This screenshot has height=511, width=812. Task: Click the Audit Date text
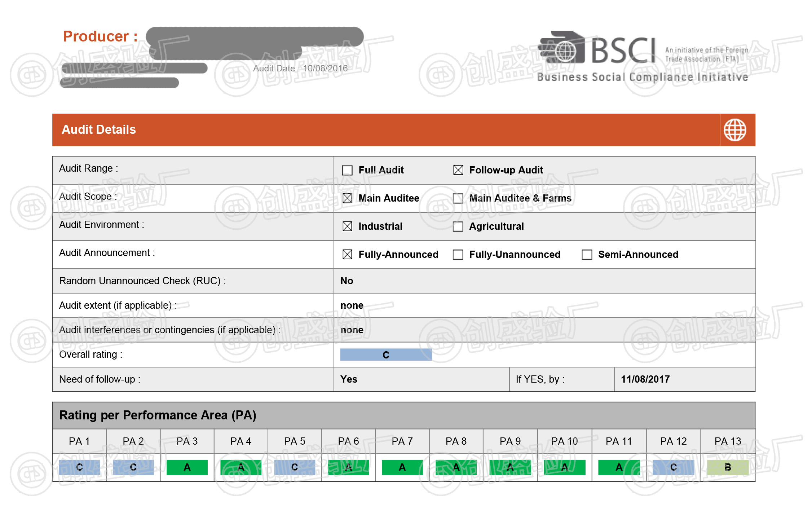click(x=300, y=69)
